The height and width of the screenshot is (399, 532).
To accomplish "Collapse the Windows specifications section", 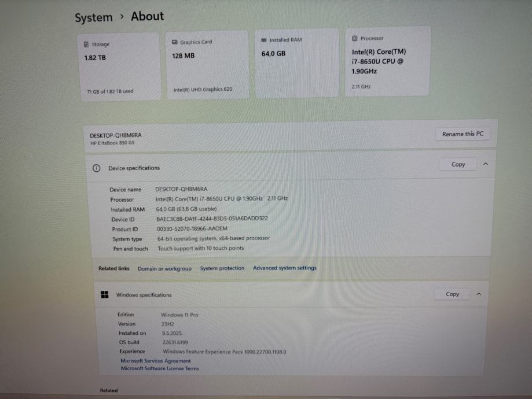I will point(479,294).
